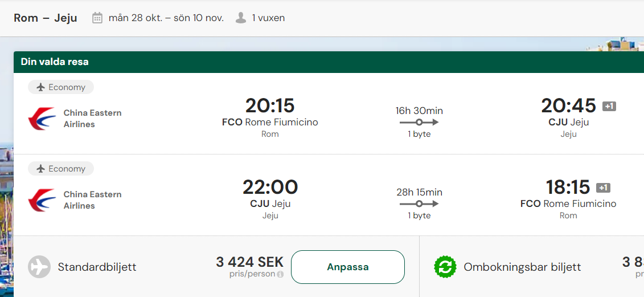Screen dimensions: 644x297
Task: Click the Din valda resa header
Action: click(55, 62)
